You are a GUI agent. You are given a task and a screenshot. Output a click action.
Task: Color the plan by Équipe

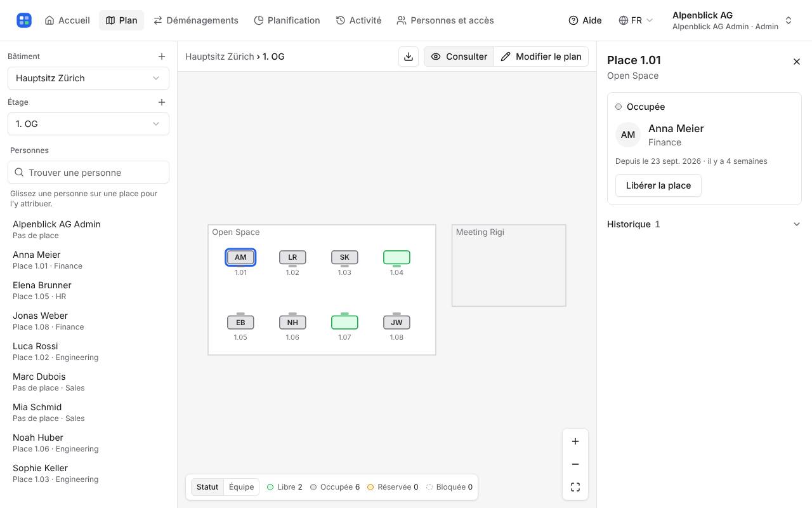pos(241,487)
